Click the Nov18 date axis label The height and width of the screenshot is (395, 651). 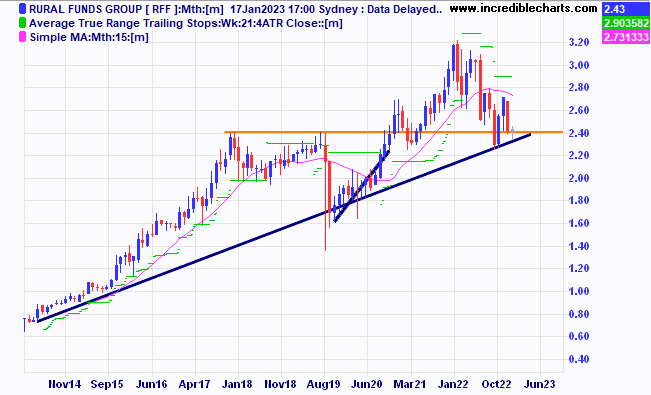click(x=280, y=384)
